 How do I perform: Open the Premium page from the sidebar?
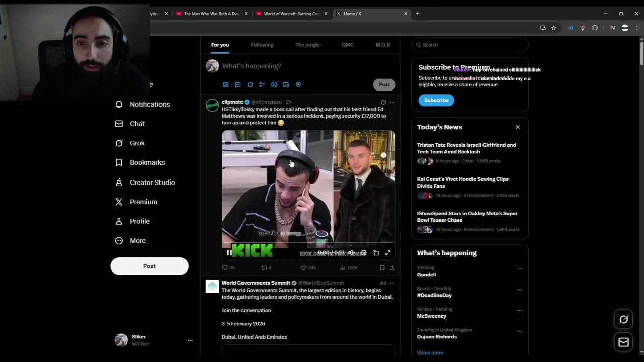(x=136, y=202)
